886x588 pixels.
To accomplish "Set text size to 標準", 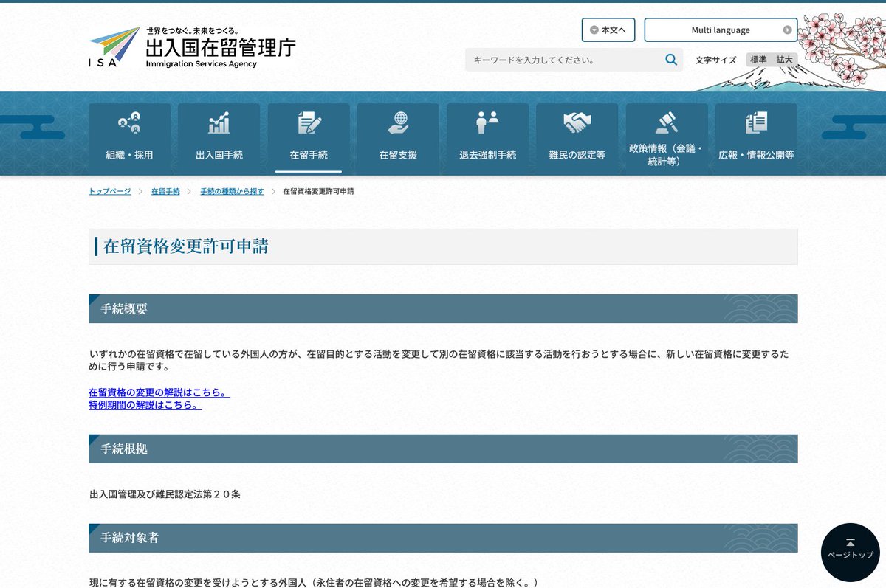I will click(x=759, y=60).
